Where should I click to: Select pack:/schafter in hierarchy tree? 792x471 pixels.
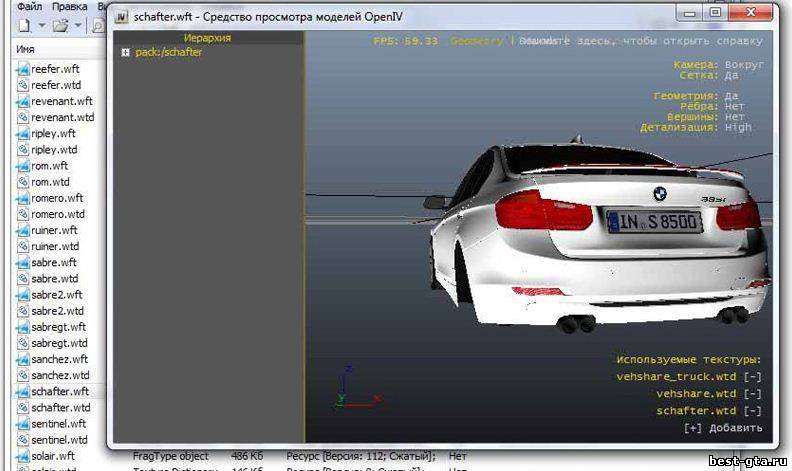coord(168,52)
